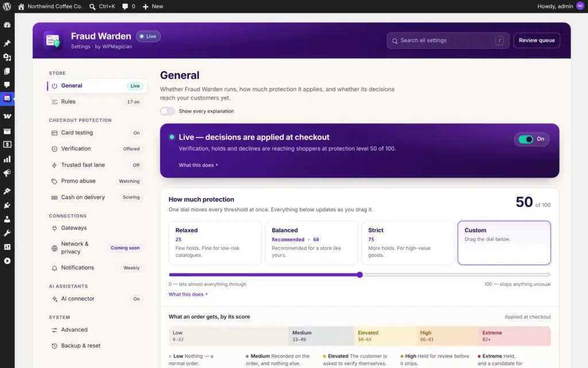Image resolution: width=588 pixels, height=368 pixels.
Task: Go to the Rules section
Action: [96, 102]
